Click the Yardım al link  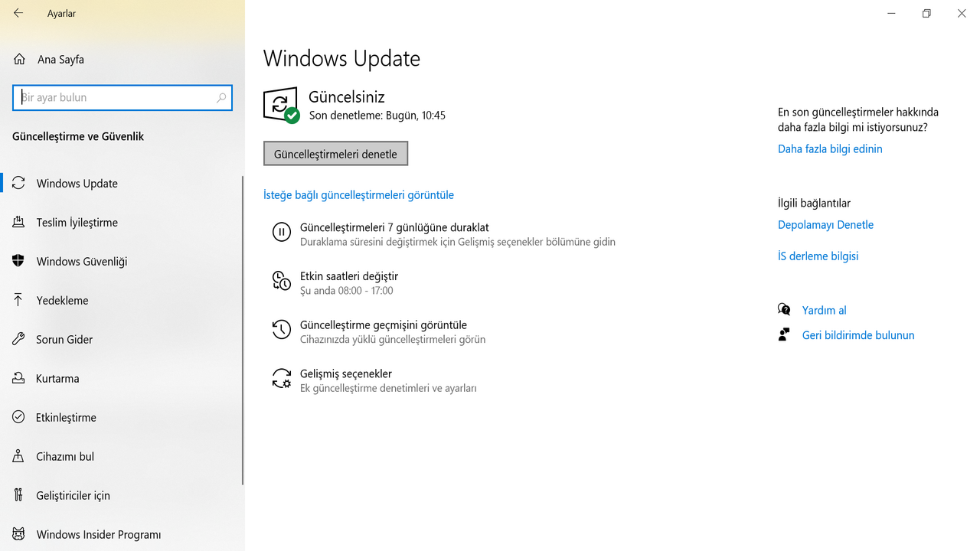point(824,310)
